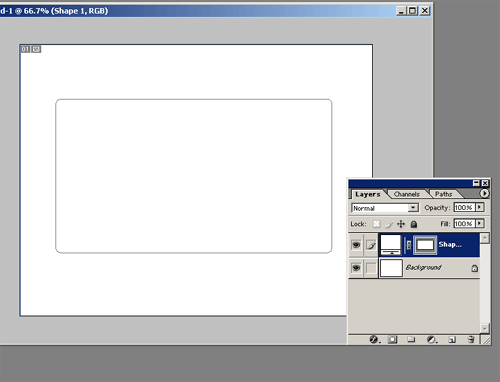Create a new layer
Viewport: 500px width, 382px height.
pyautogui.click(x=452, y=340)
